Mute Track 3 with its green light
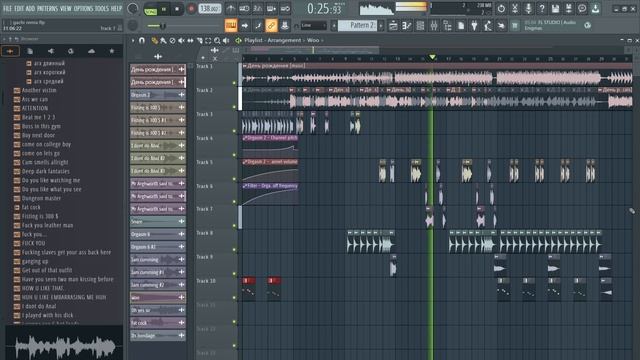 pyautogui.click(x=234, y=131)
